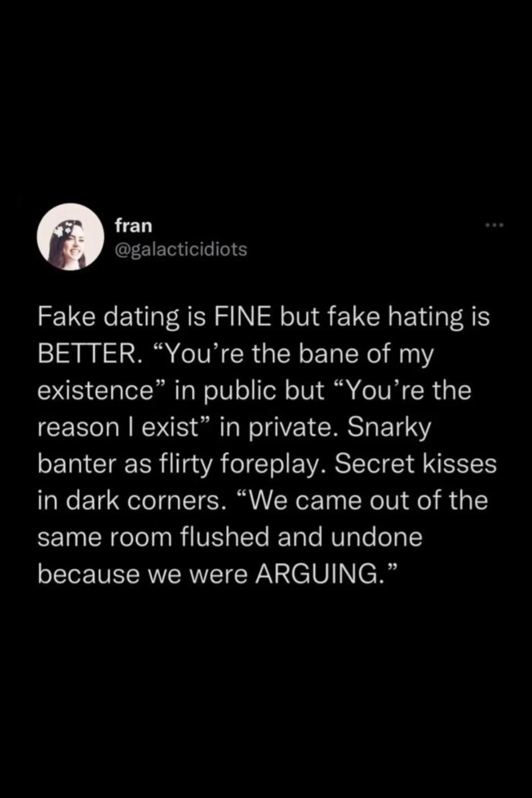Click the phrase 'flushed and undone'
Viewport: 532px width, 798px height.
coord(301,537)
